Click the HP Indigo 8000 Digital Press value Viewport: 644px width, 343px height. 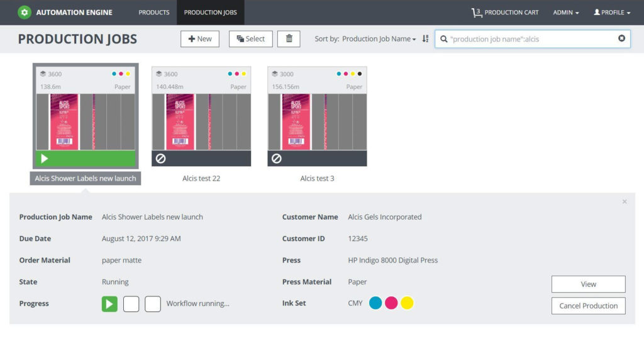pos(392,260)
